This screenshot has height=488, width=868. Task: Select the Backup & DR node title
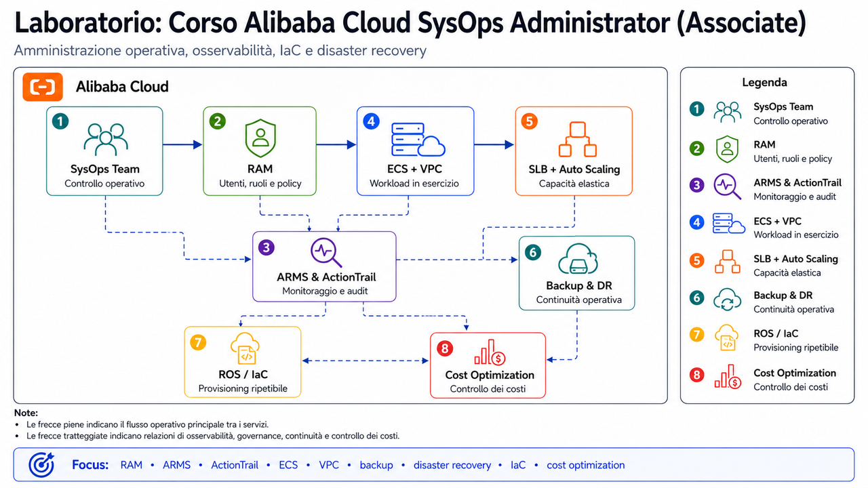click(x=578, y=285)
